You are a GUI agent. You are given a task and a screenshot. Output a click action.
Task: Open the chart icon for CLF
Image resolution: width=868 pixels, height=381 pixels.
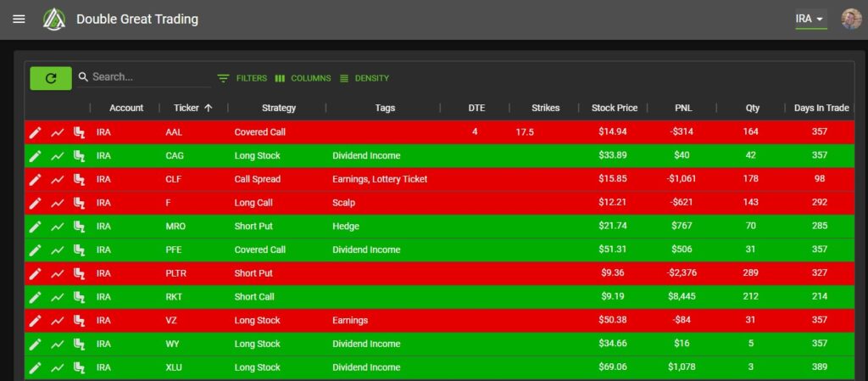[58, 179]
